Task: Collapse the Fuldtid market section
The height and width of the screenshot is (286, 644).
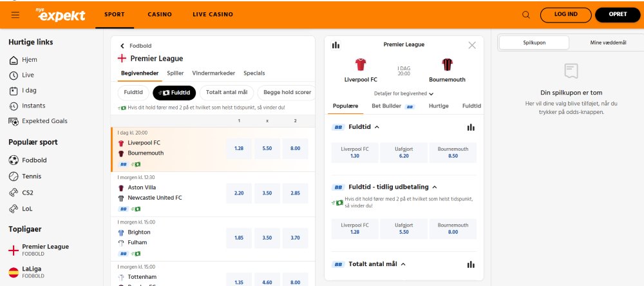Action: (x=377, y=127)
